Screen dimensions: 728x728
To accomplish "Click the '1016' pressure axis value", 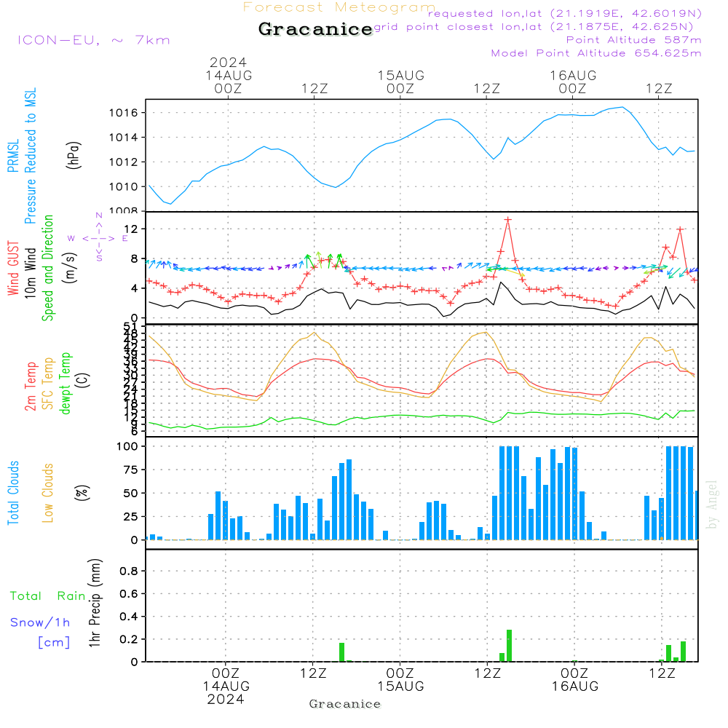I will tap(124, 113).
